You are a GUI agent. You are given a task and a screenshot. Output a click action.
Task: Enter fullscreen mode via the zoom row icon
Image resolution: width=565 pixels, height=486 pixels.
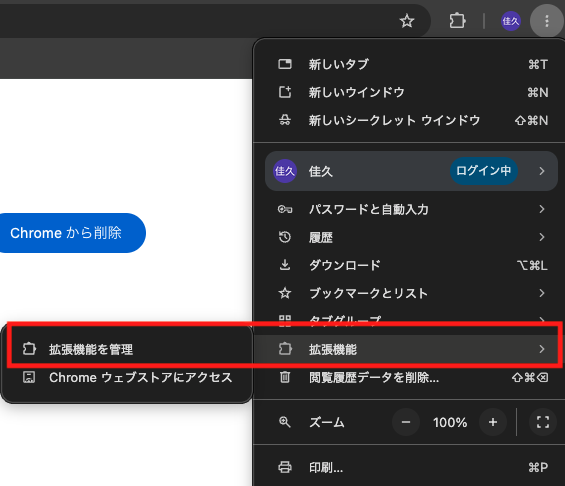(x=543, y=422)
